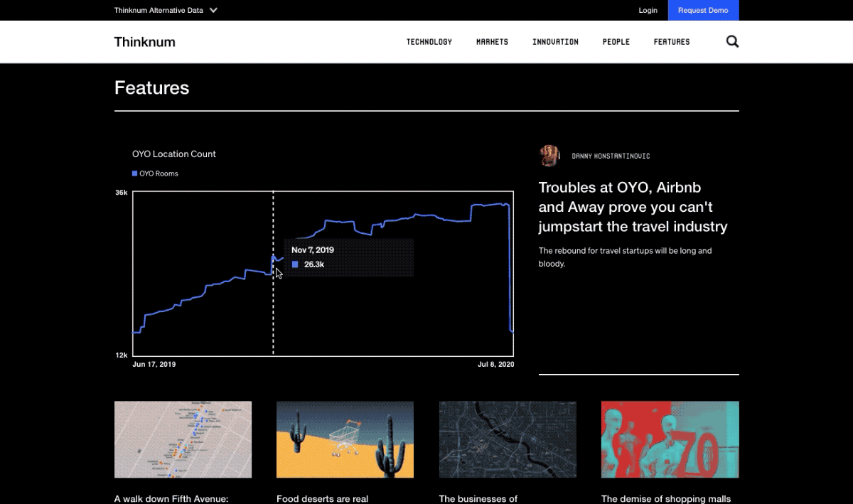Viewport: 853px width, 504px height.
Task: Open the Technology menu item
Action: 429,42
